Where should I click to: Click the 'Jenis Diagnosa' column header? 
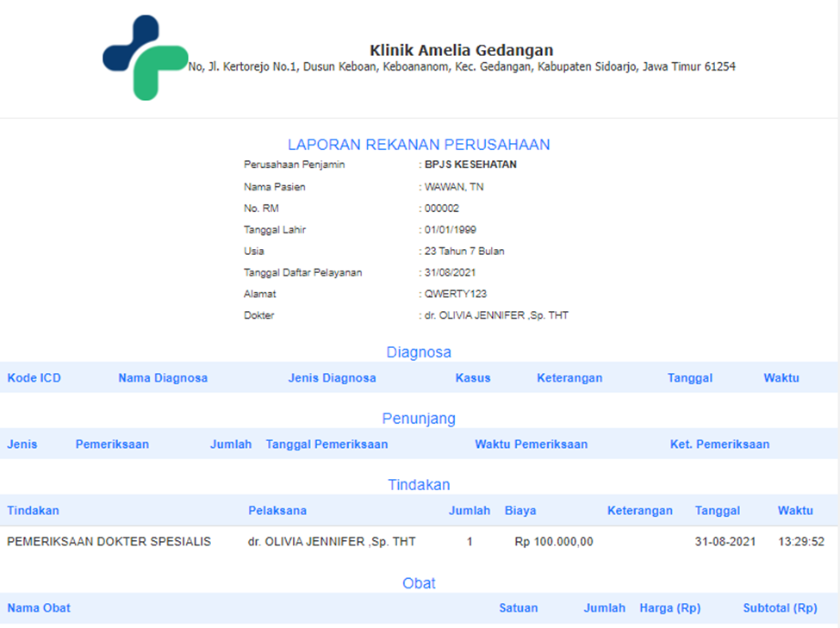coord(333,378)
